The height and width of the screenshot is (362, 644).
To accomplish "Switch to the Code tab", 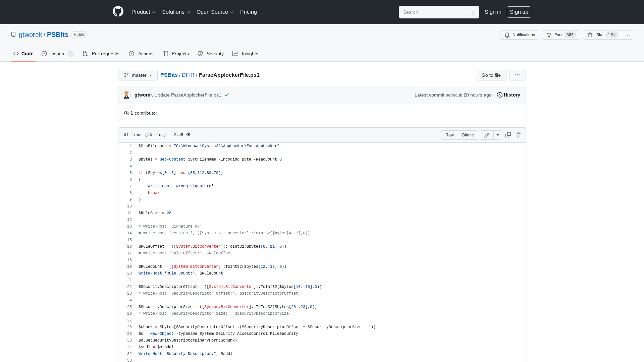I will point(23,54).
